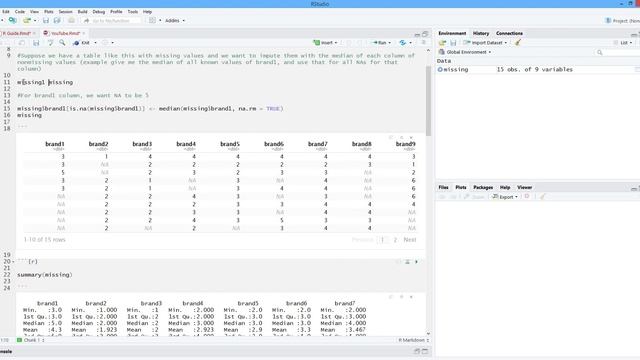Open the Insert chunk dropdown
This screenshot has width=640, height=360.
tap(325, 43)
